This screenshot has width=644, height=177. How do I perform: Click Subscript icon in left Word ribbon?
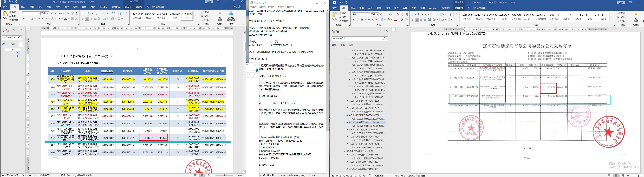coord(43,19)
